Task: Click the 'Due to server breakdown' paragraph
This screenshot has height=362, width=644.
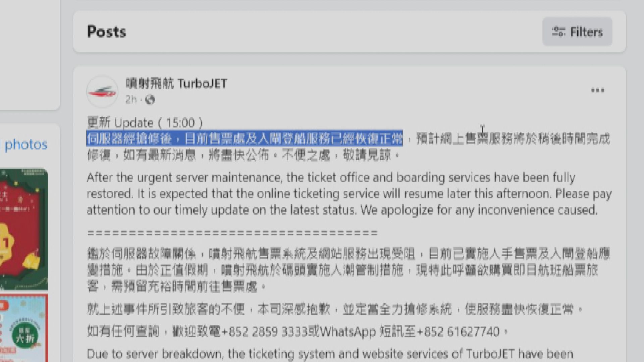Action: [330, 354]
